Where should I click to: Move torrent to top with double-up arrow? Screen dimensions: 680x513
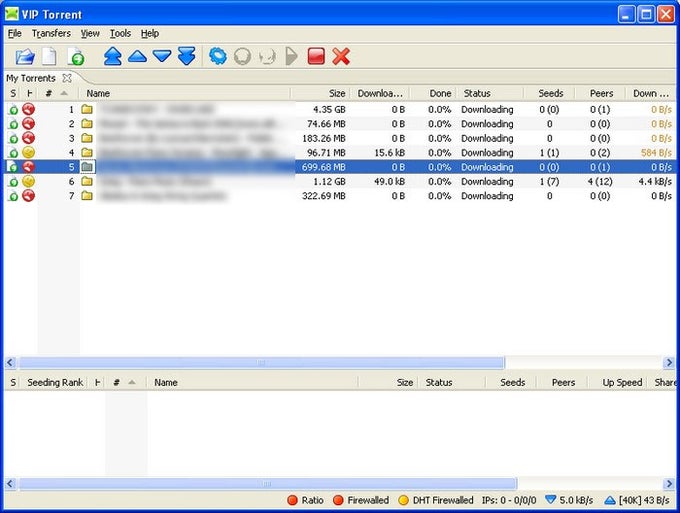113,56
